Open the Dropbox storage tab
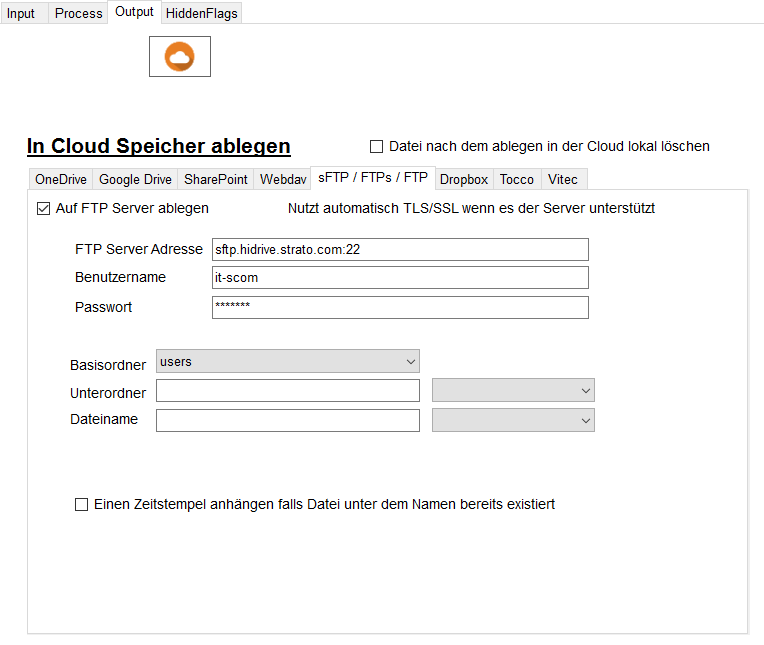This screenshot has width=764, height=645. coord(464,180)
